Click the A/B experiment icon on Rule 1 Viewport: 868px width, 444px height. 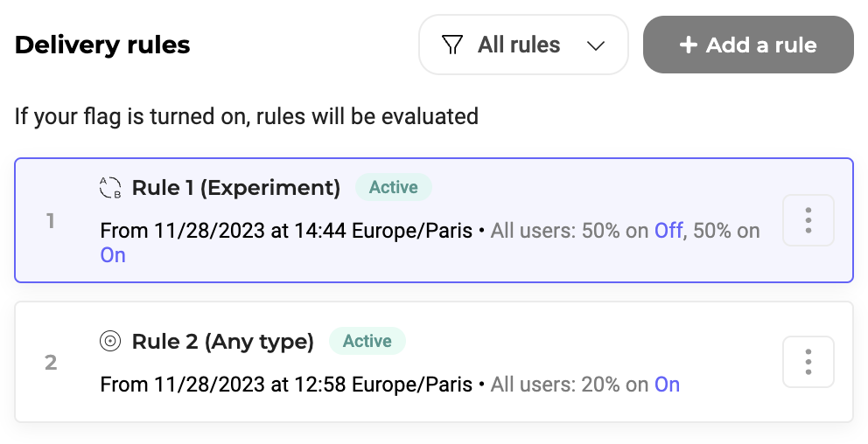point(110,187)
